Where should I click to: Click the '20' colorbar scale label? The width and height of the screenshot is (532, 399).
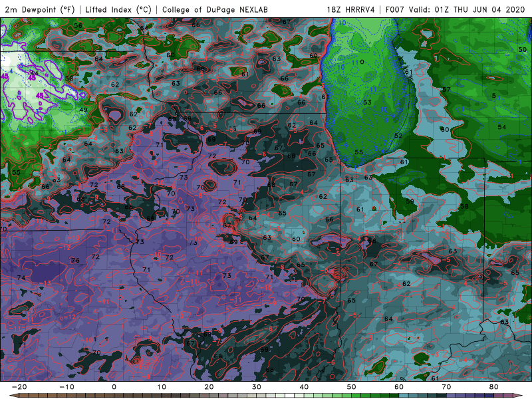coord(209,387)
